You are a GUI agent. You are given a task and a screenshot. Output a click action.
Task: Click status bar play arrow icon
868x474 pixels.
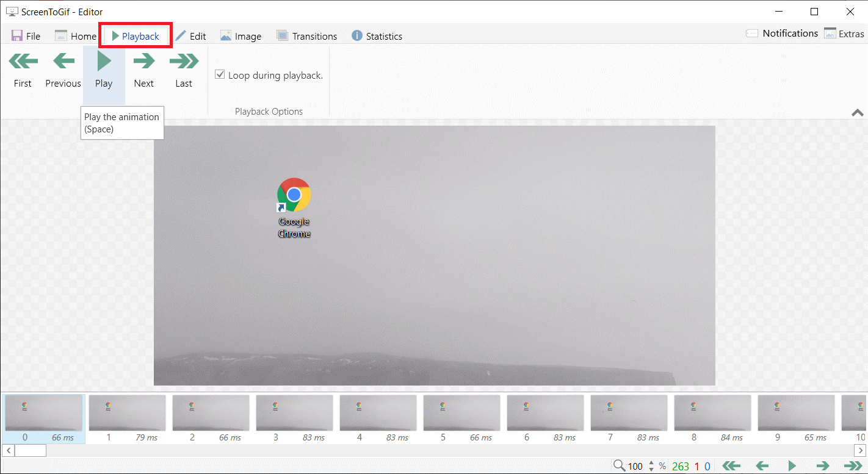point(792,466)
